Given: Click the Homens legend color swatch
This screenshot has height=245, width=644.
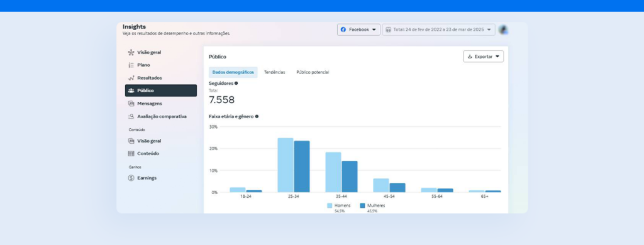Looking at the screenshot, I should pos(330,205).
